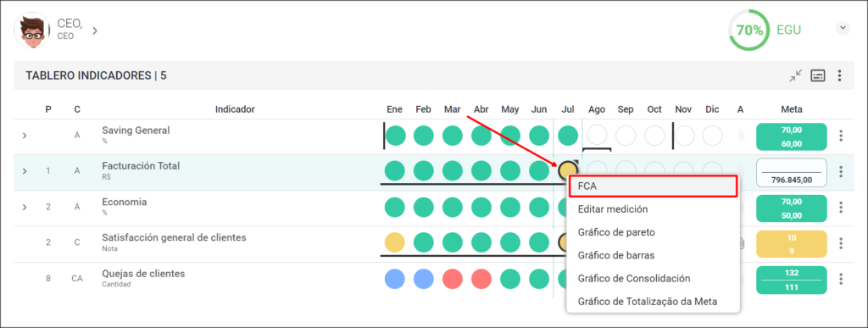Click Satisfacción meta 10/9 yellow badge
Image resolution: width=868 pixels, height=328 pixels.
click(791, 243)
